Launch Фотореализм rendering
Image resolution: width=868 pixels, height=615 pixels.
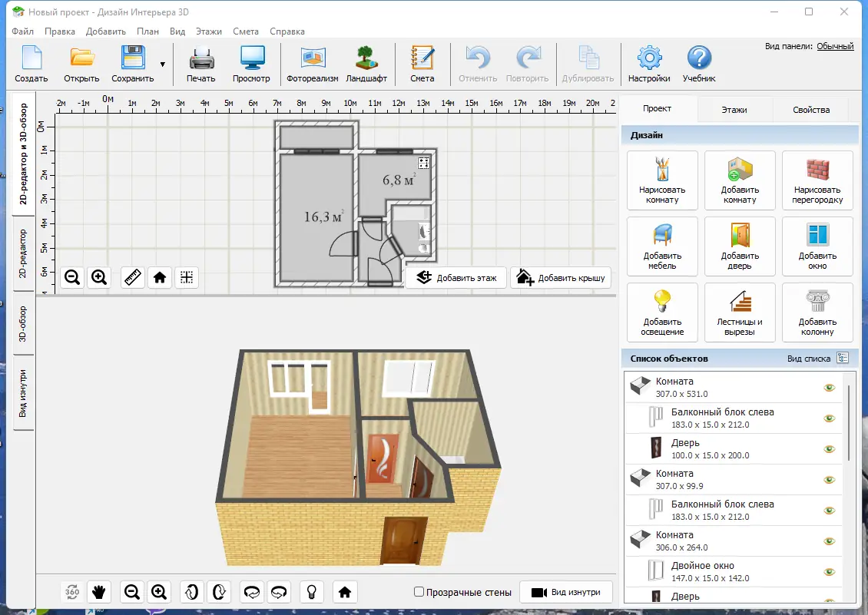pos(312,64)
